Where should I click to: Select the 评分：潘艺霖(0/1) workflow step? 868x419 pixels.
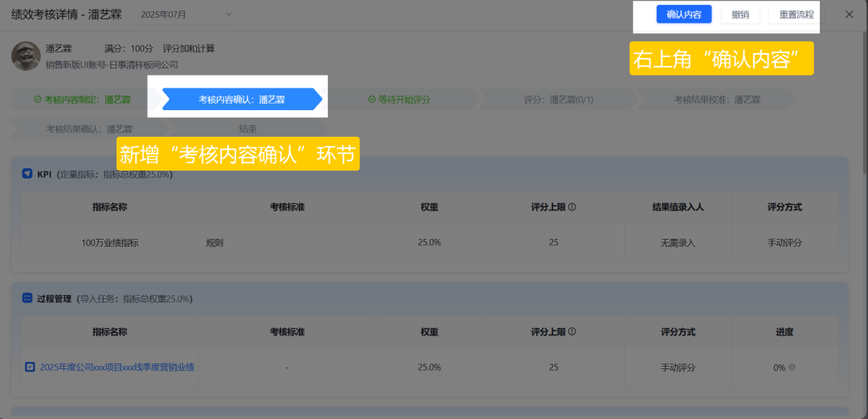[558, 100]
